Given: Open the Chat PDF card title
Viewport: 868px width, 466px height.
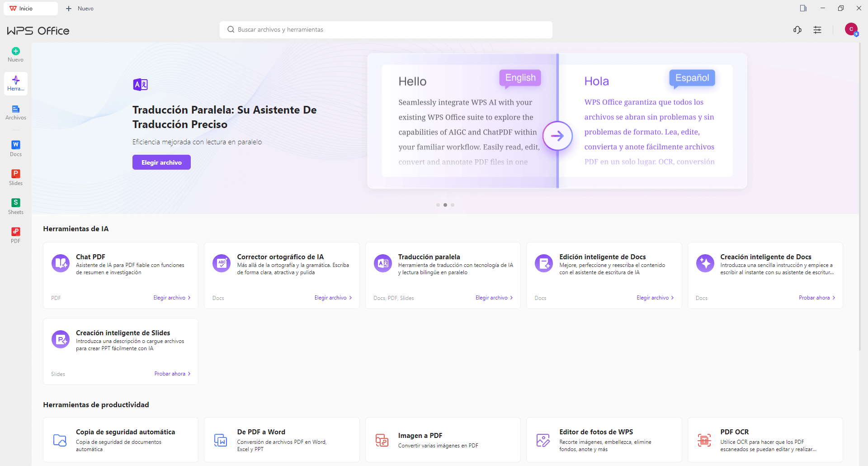Looking at the screenshot, I should (x=90, y=257).
